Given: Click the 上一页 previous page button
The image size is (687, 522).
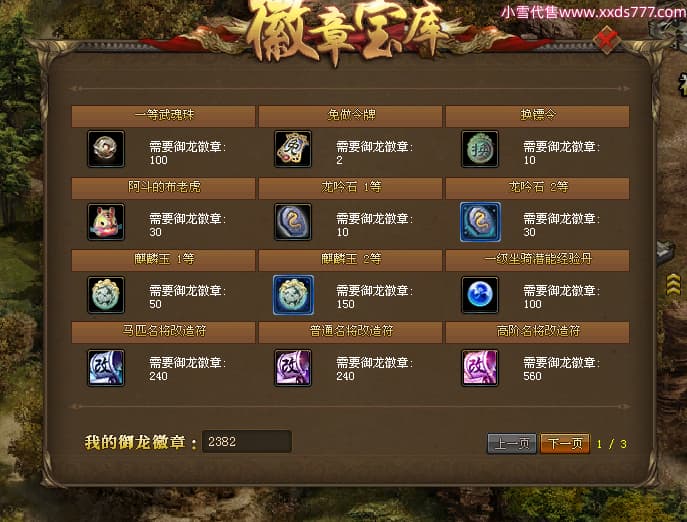Looking at the screenshot, I should click(512, 444).
